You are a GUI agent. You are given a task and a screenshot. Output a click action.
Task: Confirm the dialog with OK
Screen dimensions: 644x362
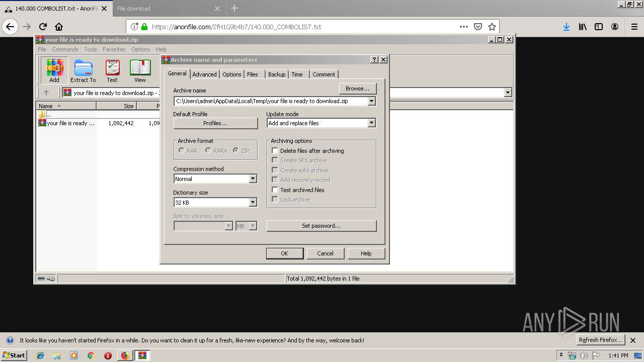[x=284, y=253]
